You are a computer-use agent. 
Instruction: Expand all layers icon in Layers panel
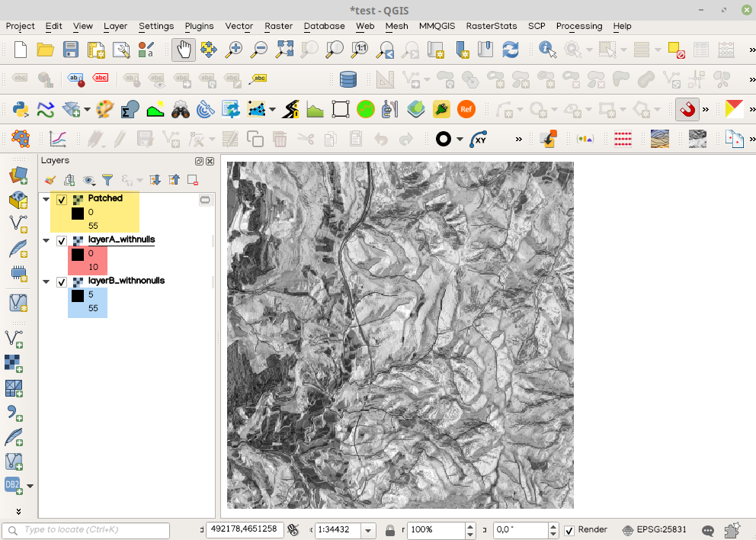click(x=155, y=180)
